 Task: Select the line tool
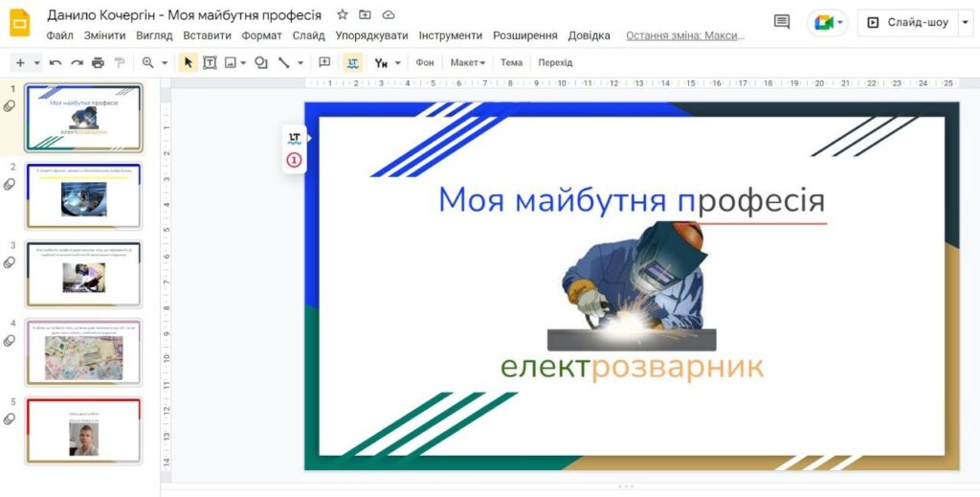pyautogui.click(x=283, y=62)
